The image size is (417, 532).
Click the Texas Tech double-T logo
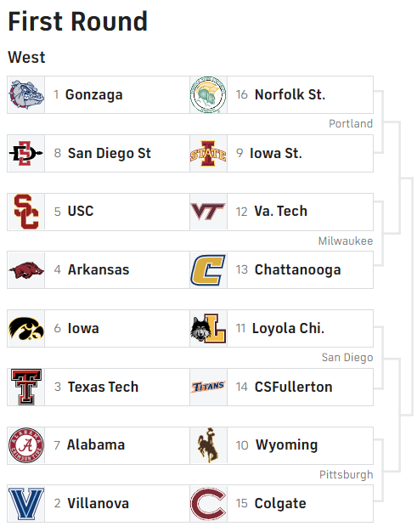pyautogui.click(x=26, y=387)
